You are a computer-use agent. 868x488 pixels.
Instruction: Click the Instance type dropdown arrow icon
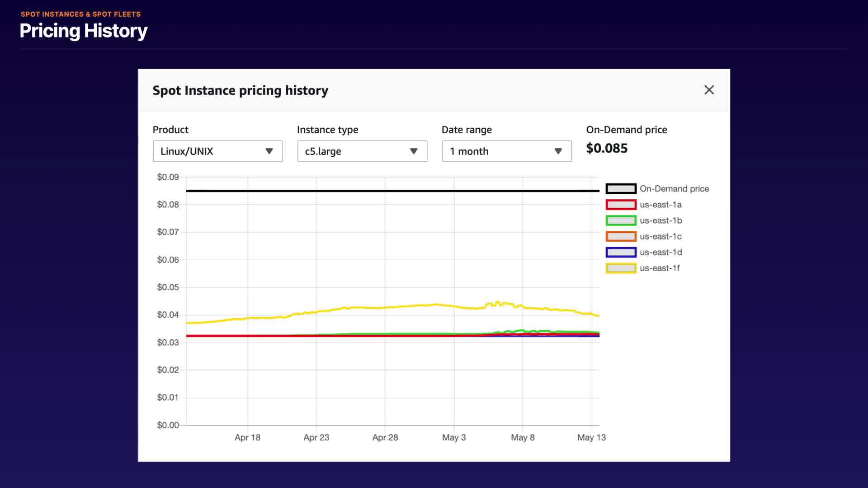(x=413, y=151)
